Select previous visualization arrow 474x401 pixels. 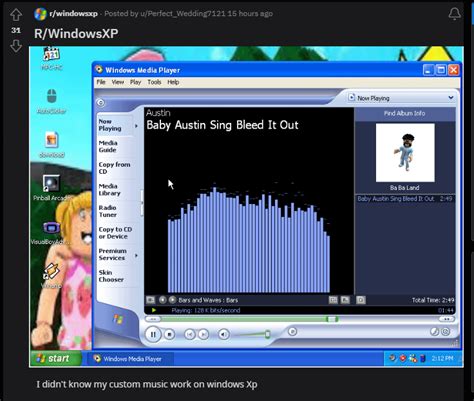pyautogui.click(x=163, y=300)
